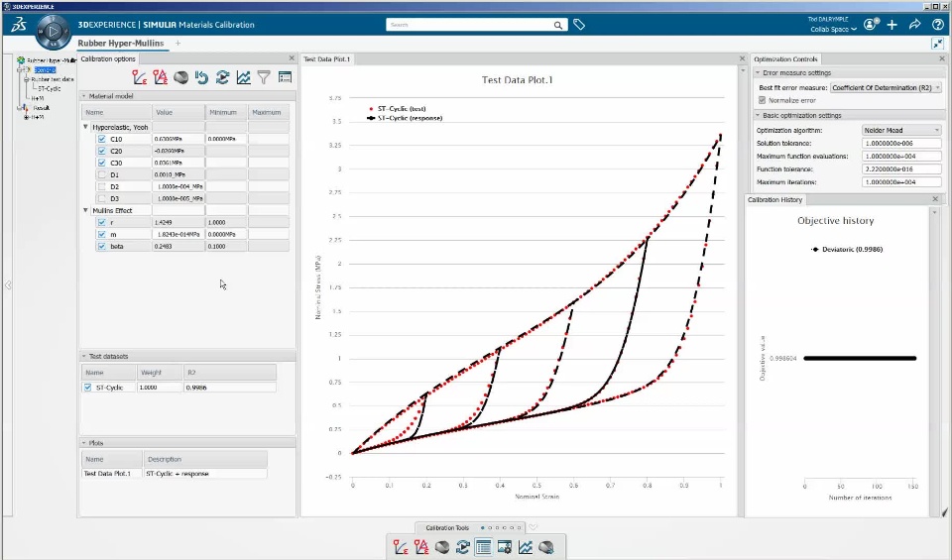Click the Maximum iterations input field
The image size is (952, 560).
pyautogui.click(x=901, y=182)
